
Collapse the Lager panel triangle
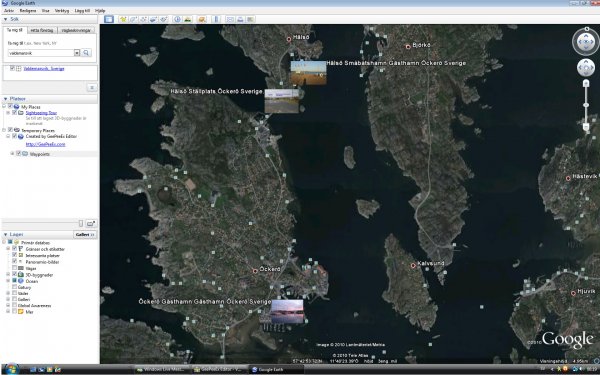pyautogui.click(x=5, y=234)
